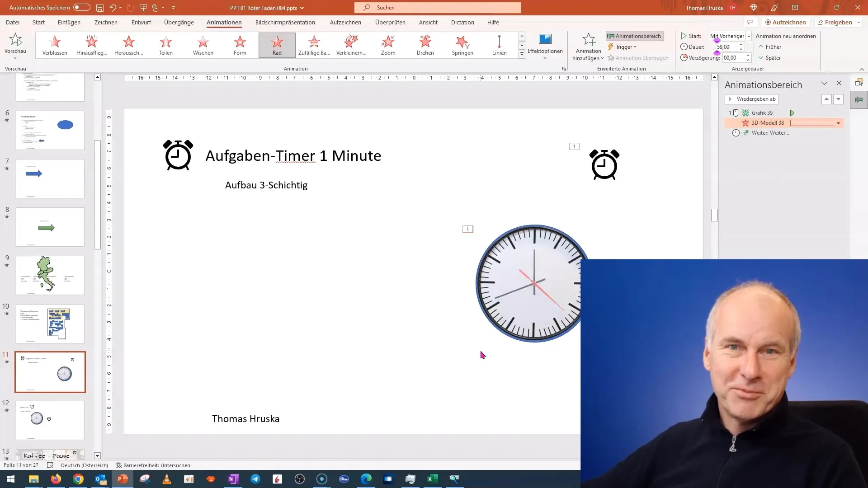Apply the Teilen animation effect

(x=166, y=45)
